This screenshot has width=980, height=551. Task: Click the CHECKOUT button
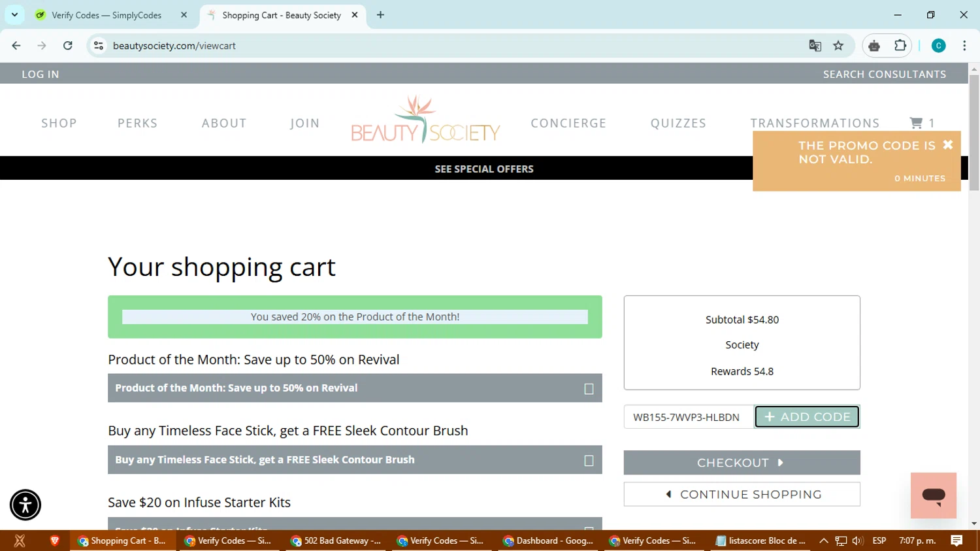742,463
